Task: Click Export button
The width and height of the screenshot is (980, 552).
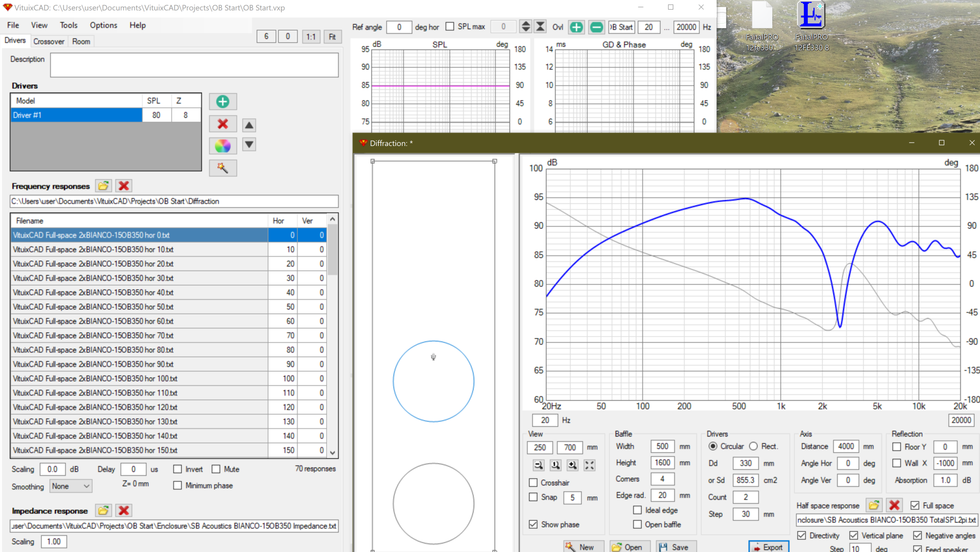Action: coord(768,547)
